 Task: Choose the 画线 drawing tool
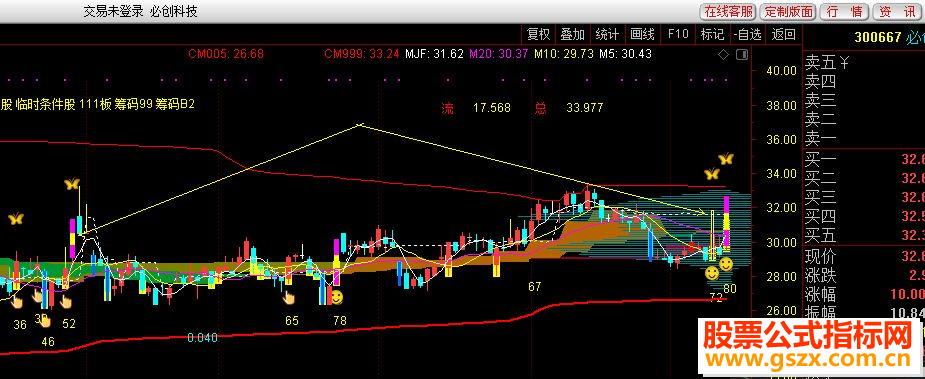pyautogui.click(x=642, y=34)
